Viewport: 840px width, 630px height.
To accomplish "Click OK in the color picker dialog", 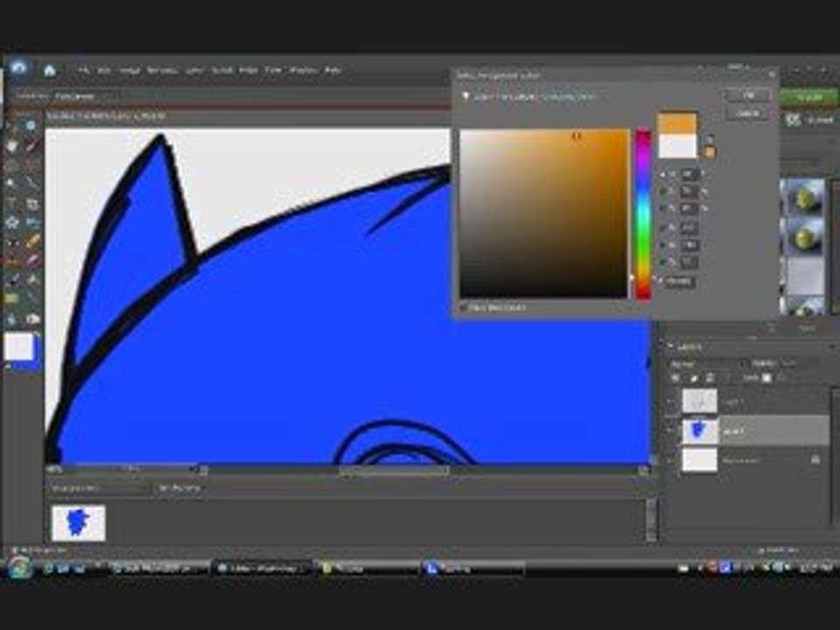I will [x=748, y=95].
